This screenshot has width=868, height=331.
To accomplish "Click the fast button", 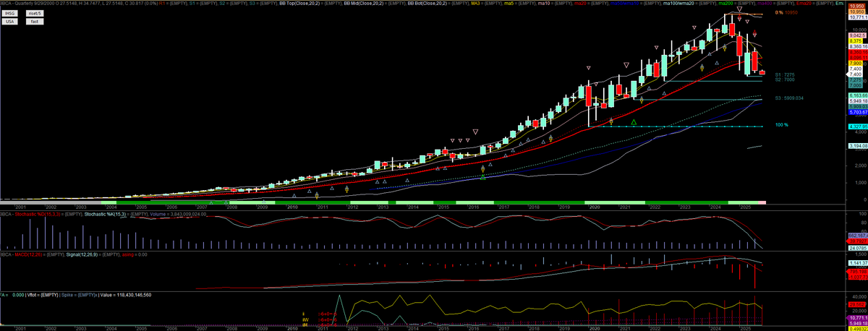I will (35, 22).
